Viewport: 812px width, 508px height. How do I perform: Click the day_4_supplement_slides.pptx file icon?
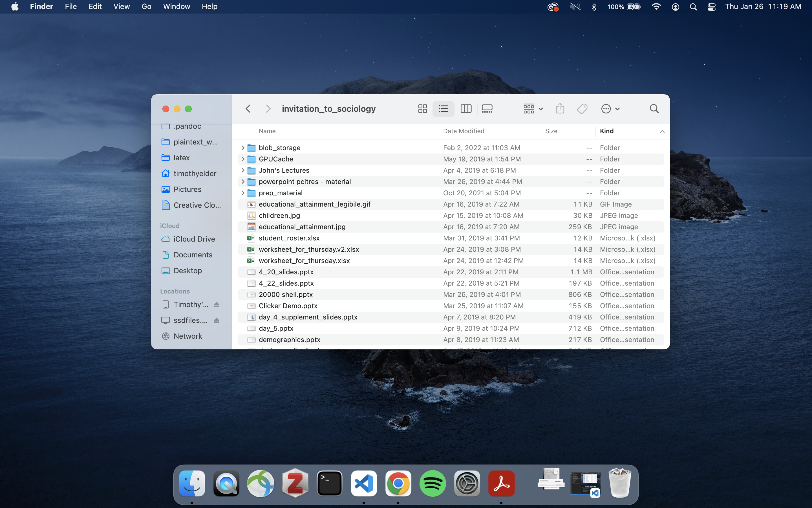(251, 317)
